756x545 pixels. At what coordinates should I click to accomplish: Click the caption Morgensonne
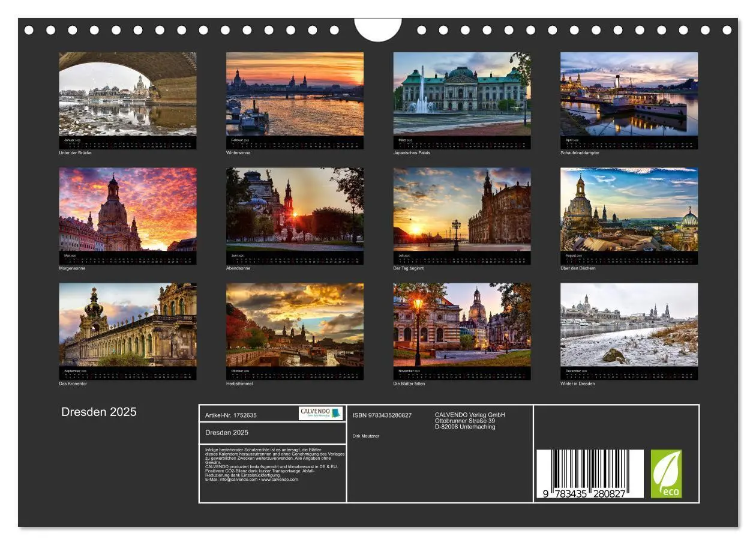click(72, 268)
